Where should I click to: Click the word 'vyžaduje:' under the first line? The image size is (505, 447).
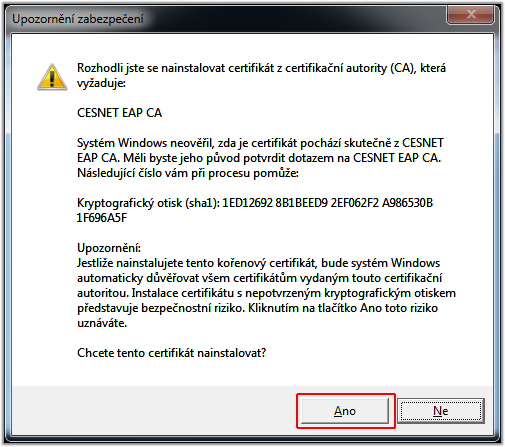(x=101, y=83)
